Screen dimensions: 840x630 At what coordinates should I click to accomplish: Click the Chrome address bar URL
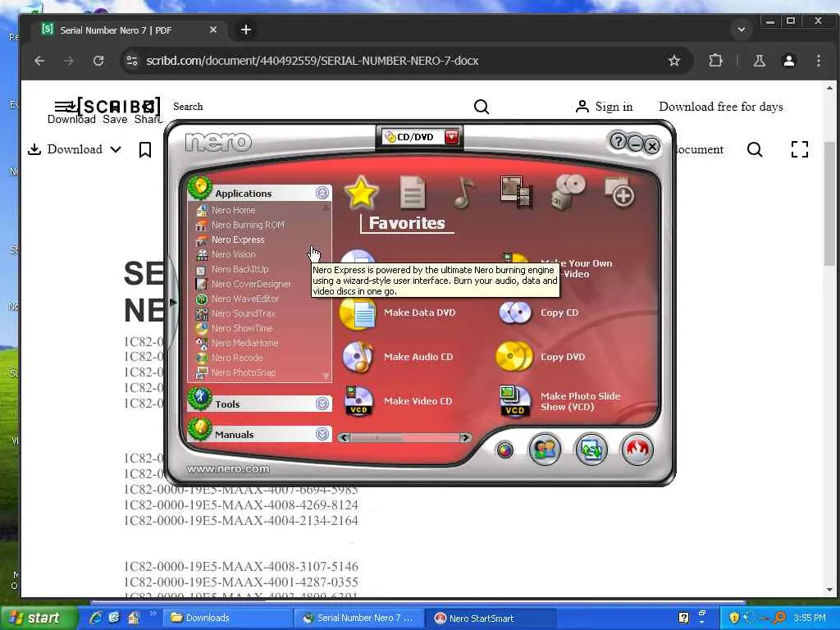pyautogui.click(x=312, y=61)
